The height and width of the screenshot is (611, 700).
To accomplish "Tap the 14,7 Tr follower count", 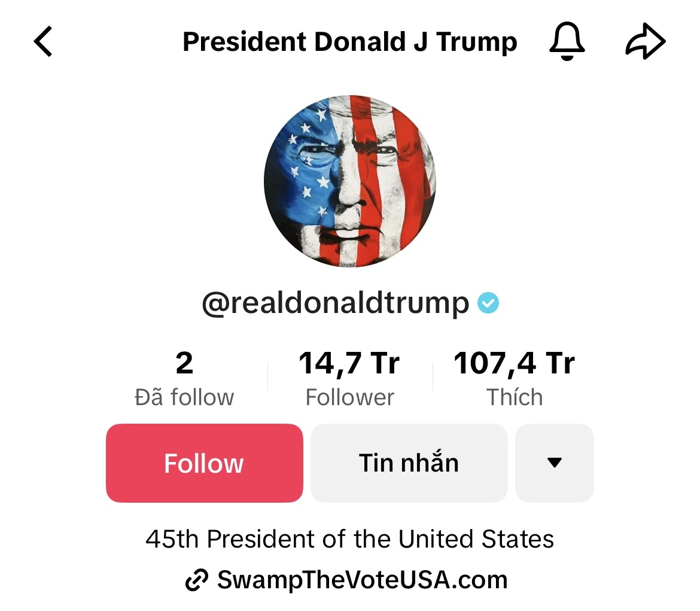I will click(x=349, y=363).
